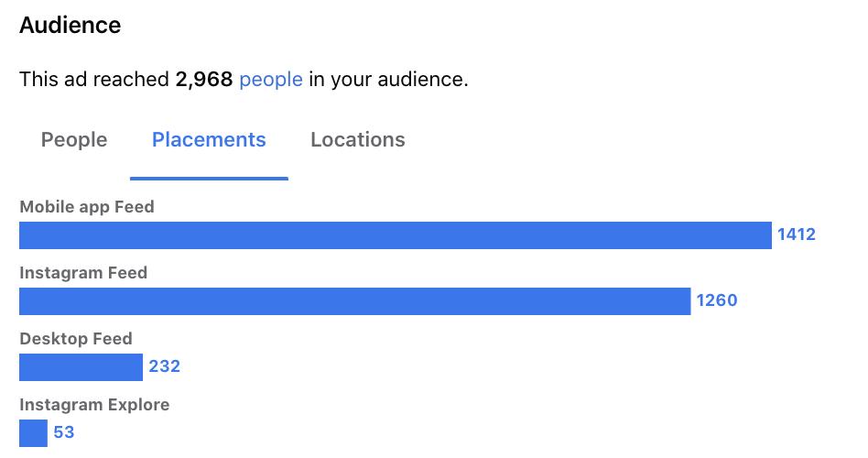Click the Instagram Feed bar

[x=355, y=301]
